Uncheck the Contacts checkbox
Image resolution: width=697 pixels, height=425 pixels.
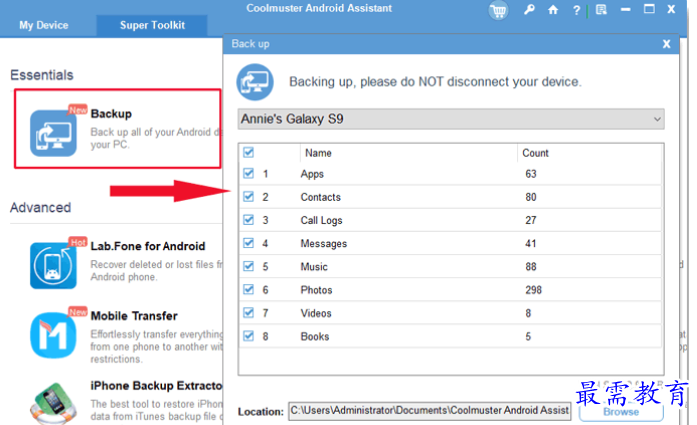tap(248, 196)
